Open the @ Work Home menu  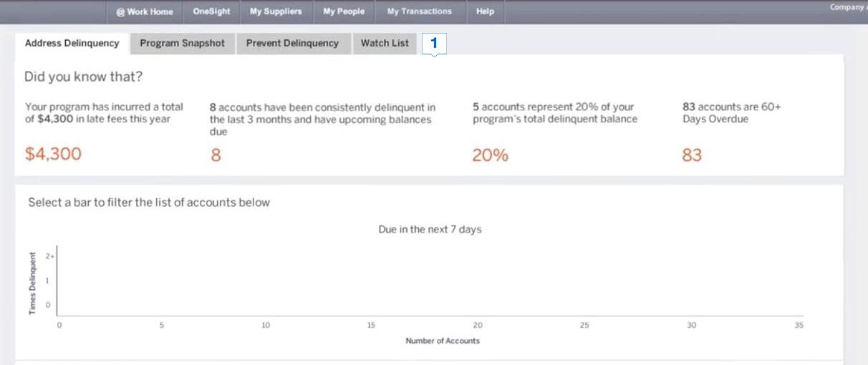(145, 11)
